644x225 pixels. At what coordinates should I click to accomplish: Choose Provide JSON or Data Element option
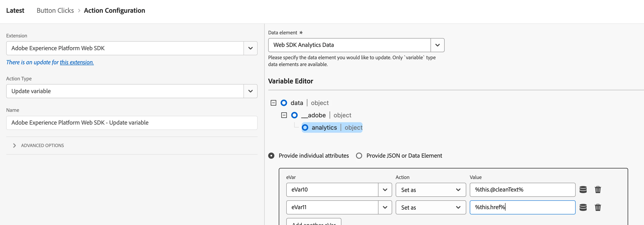(359, 156)
